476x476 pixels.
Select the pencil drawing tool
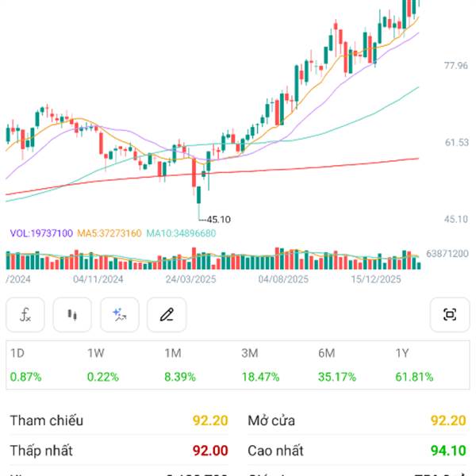click(167, 315)
